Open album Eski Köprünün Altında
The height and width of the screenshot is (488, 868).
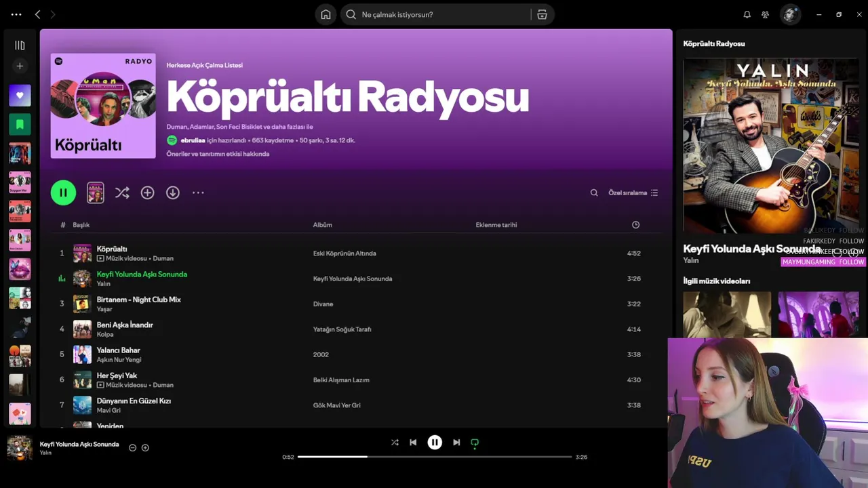344,253
